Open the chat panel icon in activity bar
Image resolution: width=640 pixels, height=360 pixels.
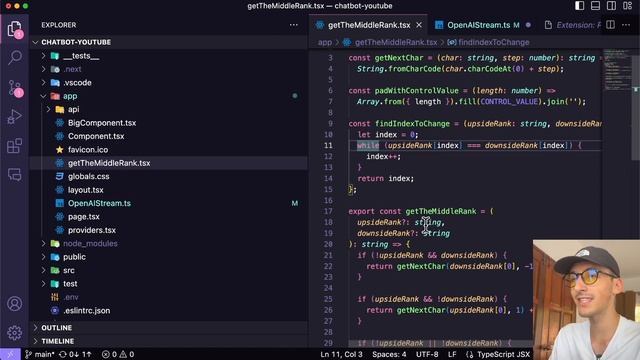click(15, 175)
